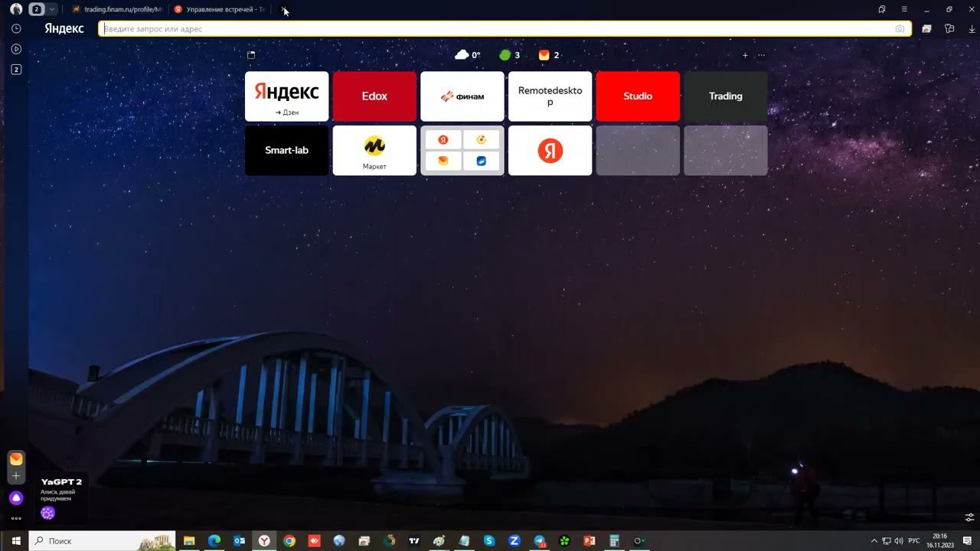Launch Microsoft Edge from taskbar
This screenshot has height=551, width=980.
point(214,541)
